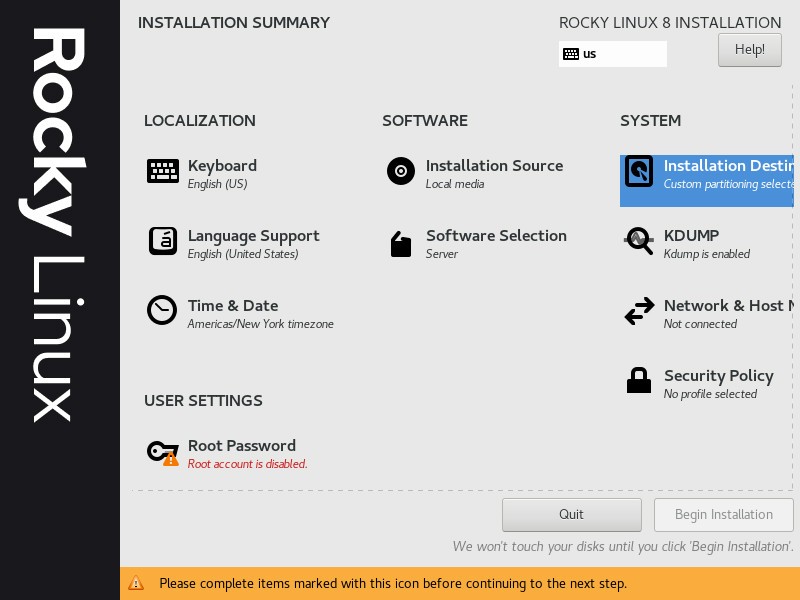Click 'No profile selected' status text
The width and height of the screenshot is (800, 600).
pos(710,394)
